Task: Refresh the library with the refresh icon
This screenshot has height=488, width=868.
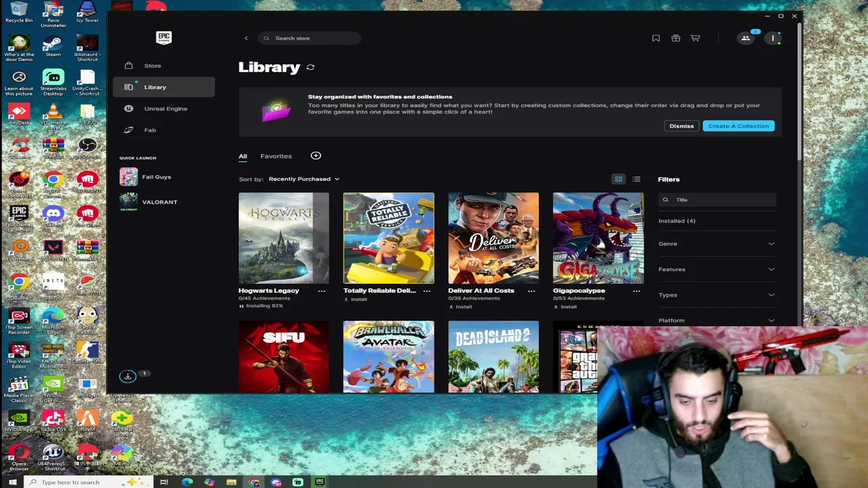Action: point(311,67)
